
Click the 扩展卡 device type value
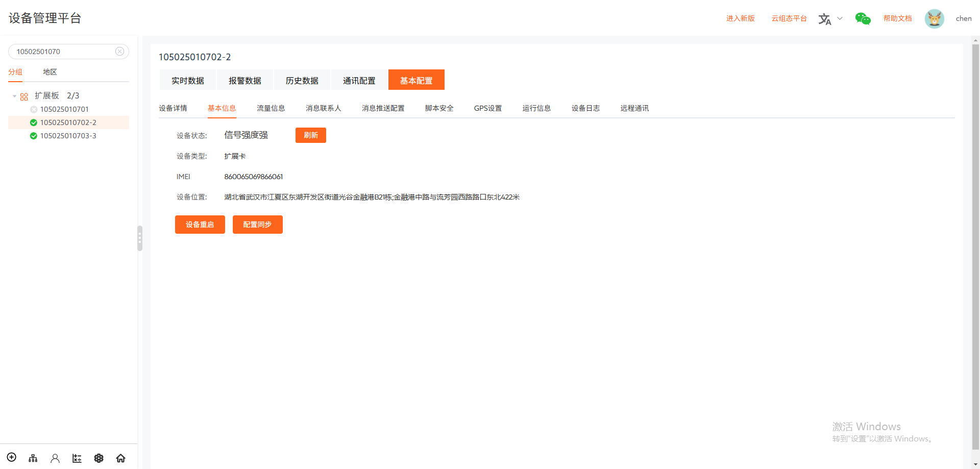[235, 156]
